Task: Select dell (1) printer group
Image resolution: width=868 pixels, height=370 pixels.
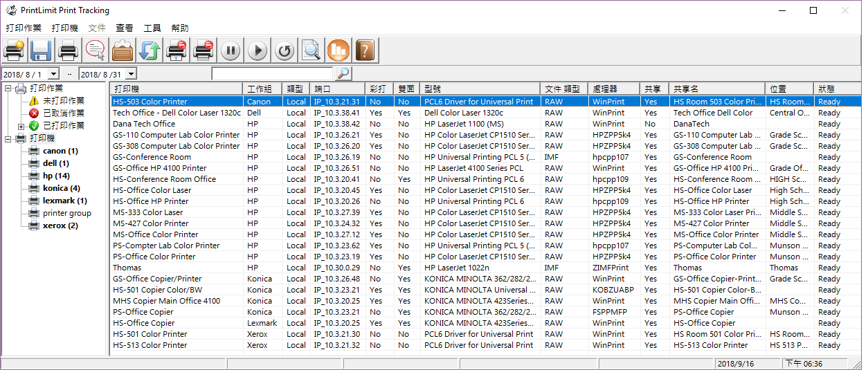Action: (x=56, y=163)
